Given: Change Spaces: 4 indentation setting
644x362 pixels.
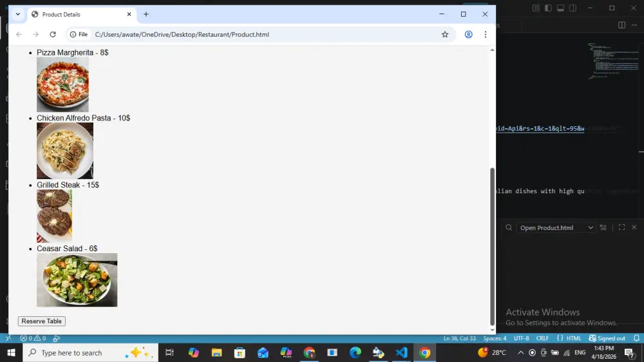Looking at the screenshot, I should point(495,338).
